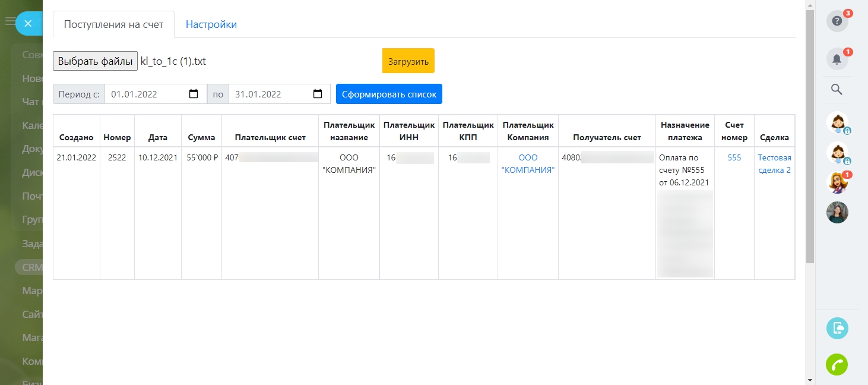Click the Выбрать файлы button
Image resolution: width=868 pixels, height=385 pixels.
pyautogui.click(x=95, y=61)
